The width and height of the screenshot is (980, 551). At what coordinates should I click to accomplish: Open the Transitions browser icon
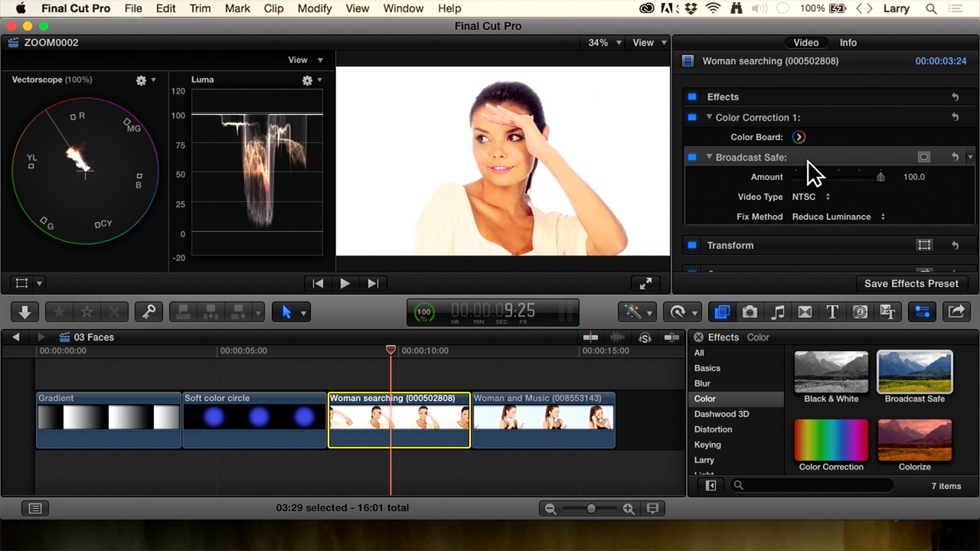tap(805, 312)
